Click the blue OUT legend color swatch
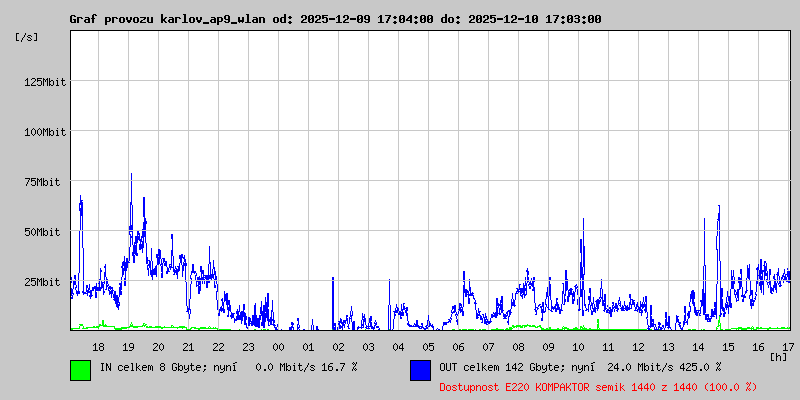 420,369
